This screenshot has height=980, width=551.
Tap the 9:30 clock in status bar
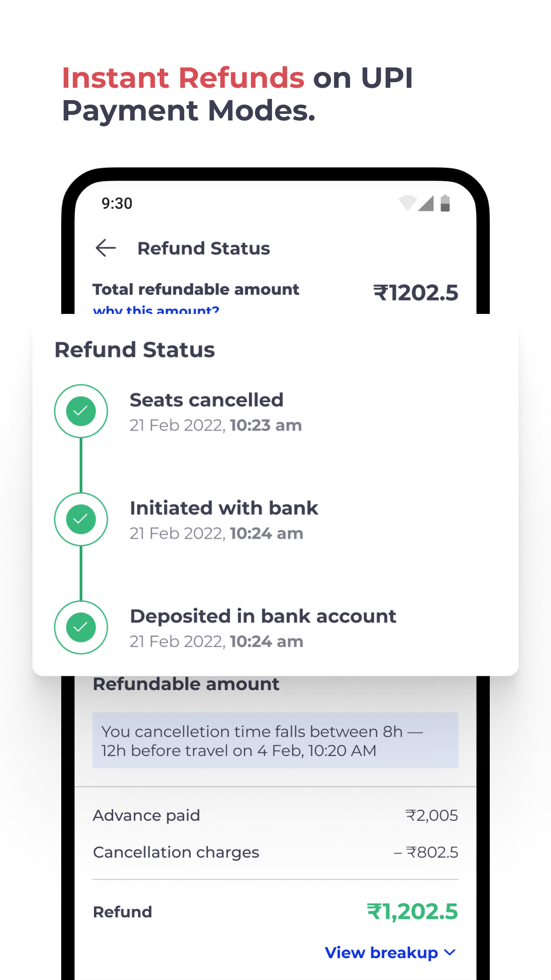point(117,203)
